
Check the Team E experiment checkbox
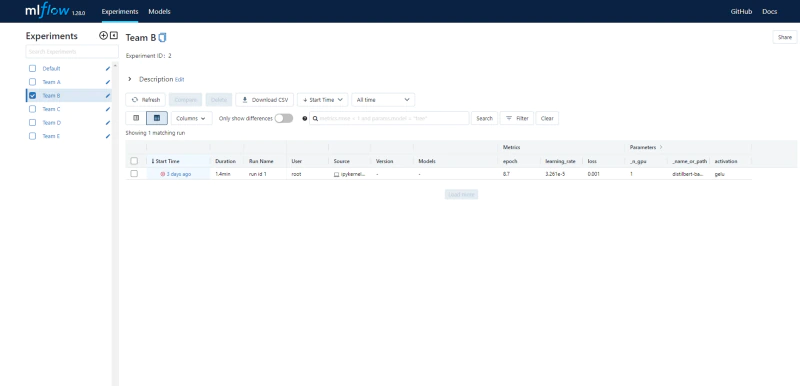click(33, 136)
